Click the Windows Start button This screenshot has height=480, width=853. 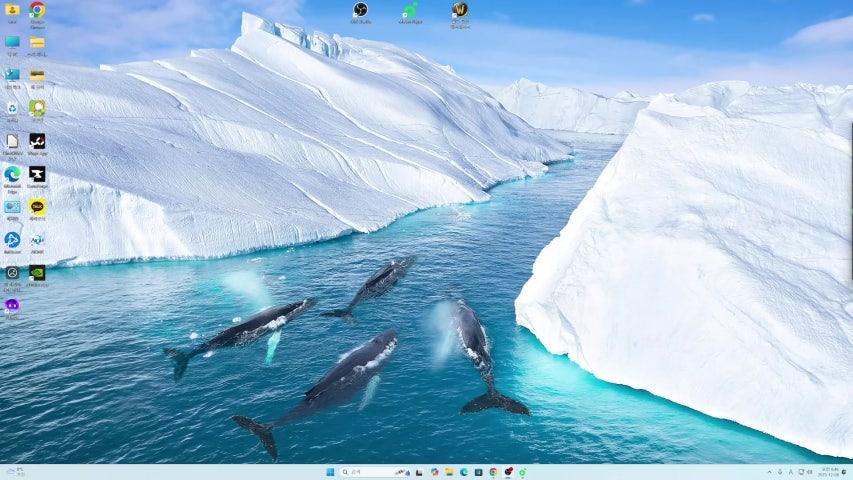[329, 472]
